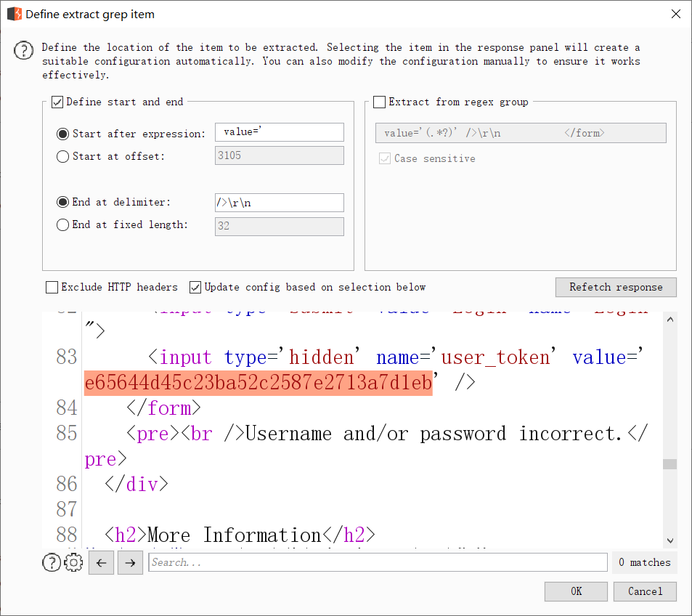Click the offset field showing 3105
This screenshot has height=616, width=692.
(280, 155)
